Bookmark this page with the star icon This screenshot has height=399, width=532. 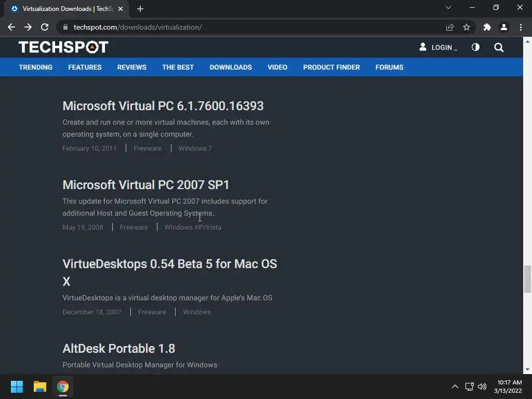(467, 27)
